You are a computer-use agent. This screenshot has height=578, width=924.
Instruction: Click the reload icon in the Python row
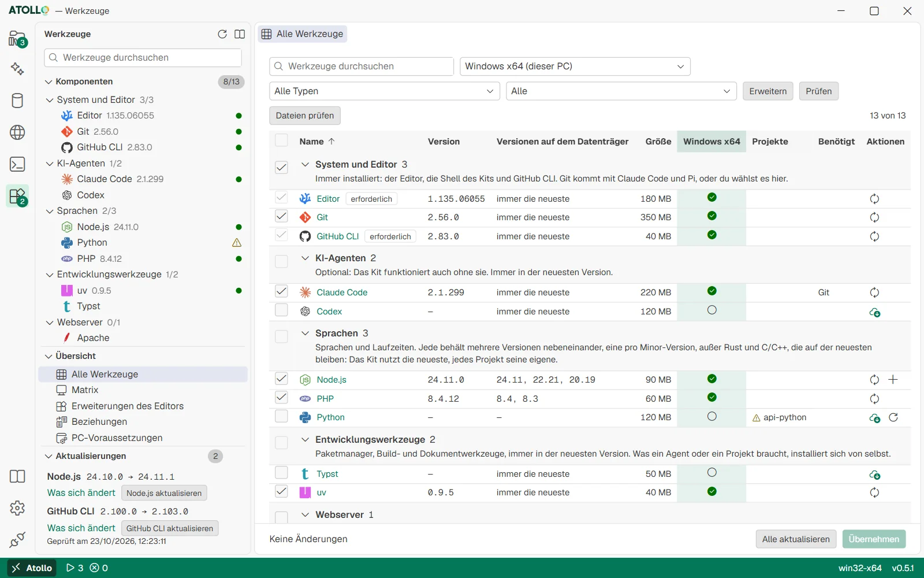pyautogui.click(x=893, y=417)
